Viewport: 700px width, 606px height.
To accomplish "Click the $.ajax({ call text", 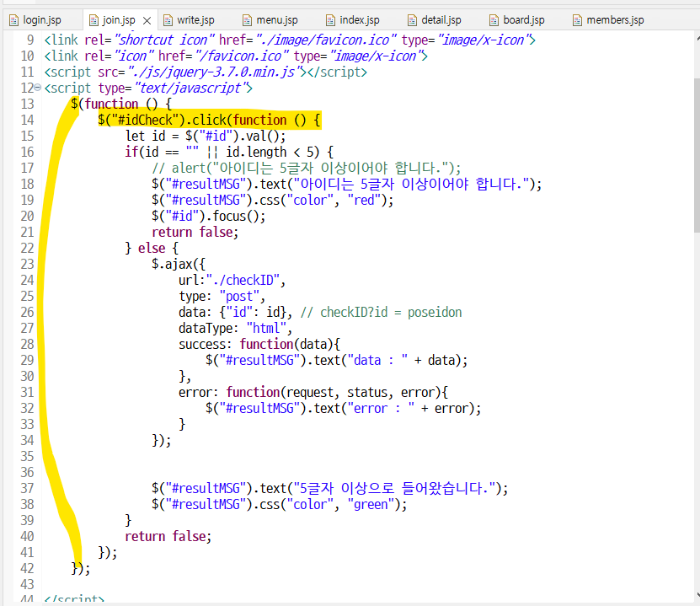I will click(178, 265).
